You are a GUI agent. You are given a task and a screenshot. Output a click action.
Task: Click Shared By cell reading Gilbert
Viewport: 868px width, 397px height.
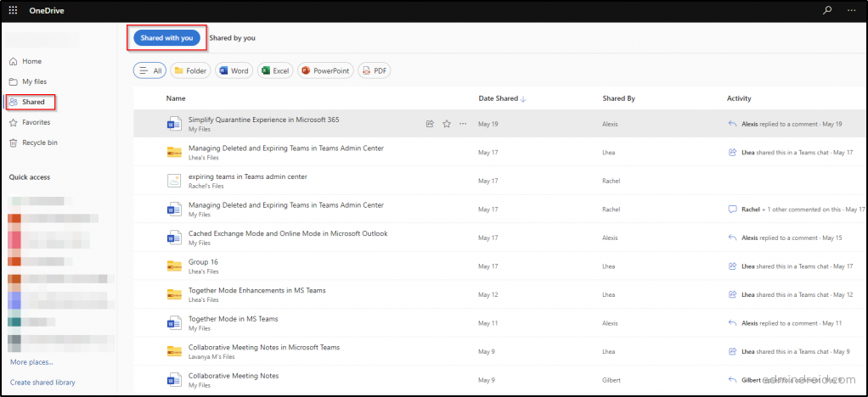[x=611, y=380]
